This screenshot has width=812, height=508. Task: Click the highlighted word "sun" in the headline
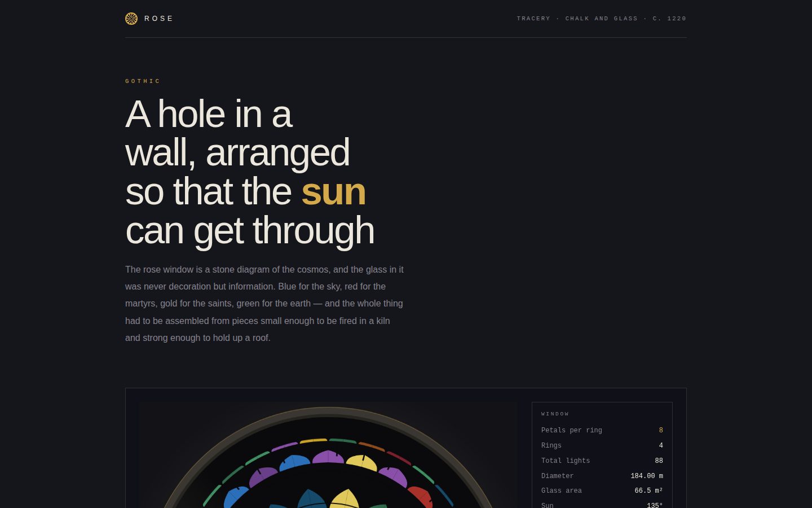(333, 192)
